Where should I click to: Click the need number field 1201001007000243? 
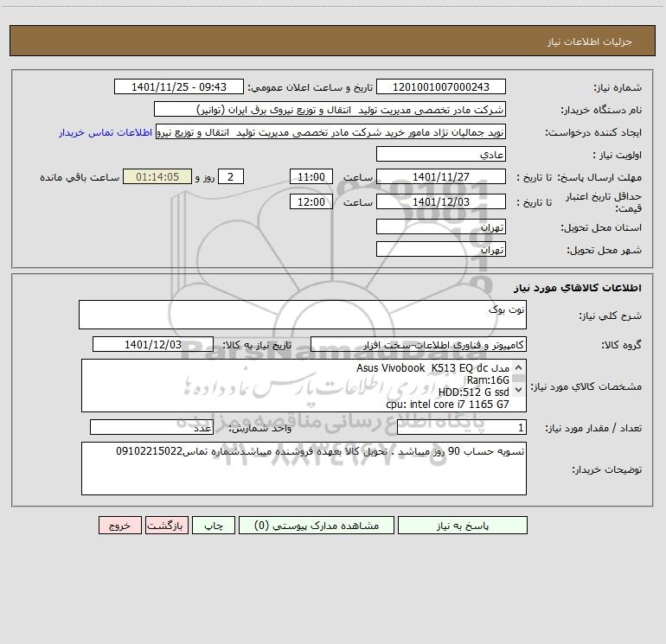pos(441,87)
